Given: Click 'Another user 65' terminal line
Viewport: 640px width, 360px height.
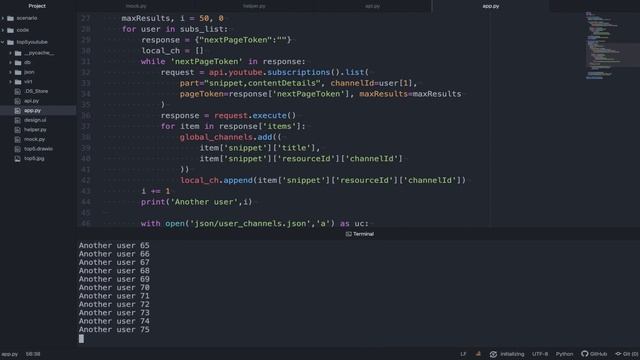Looking at the screenshot, I should coord(114,245).
